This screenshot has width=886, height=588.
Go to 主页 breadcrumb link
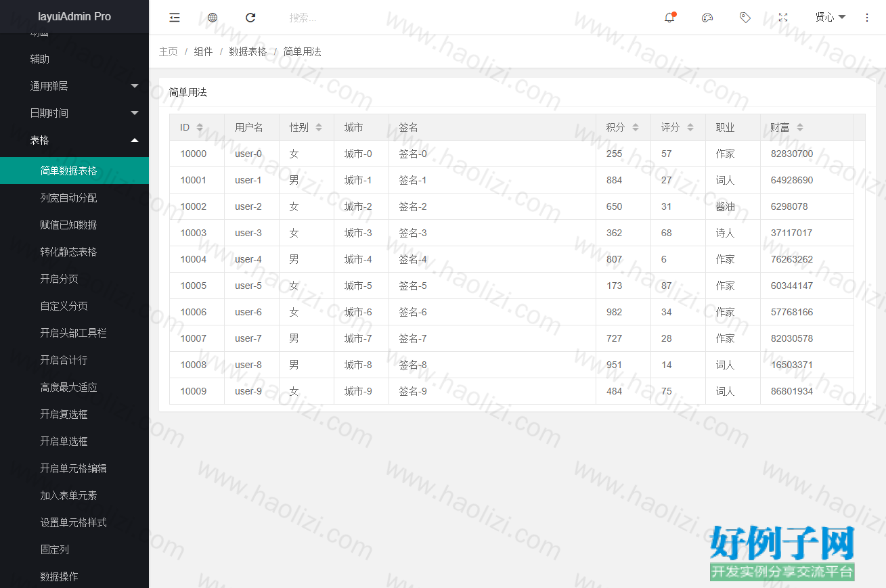coord(169,51)
